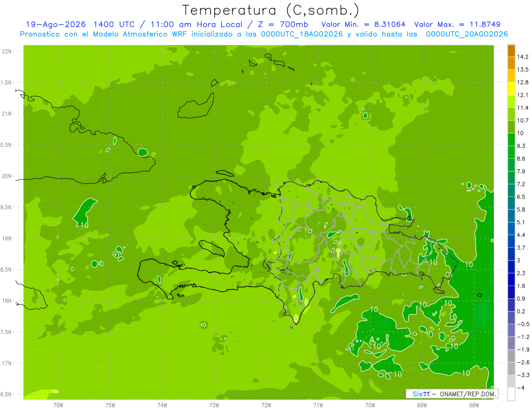Click the -3.3 legend value
532x411 pixels.
(523, 375)
